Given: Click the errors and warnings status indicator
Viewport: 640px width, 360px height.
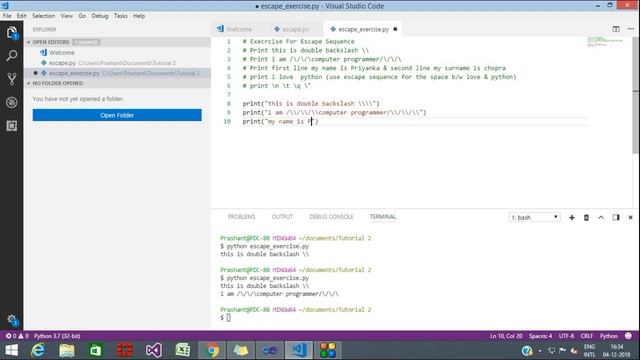Looking at the screenshot, I should pyautogui.click(x=17, y=336).
